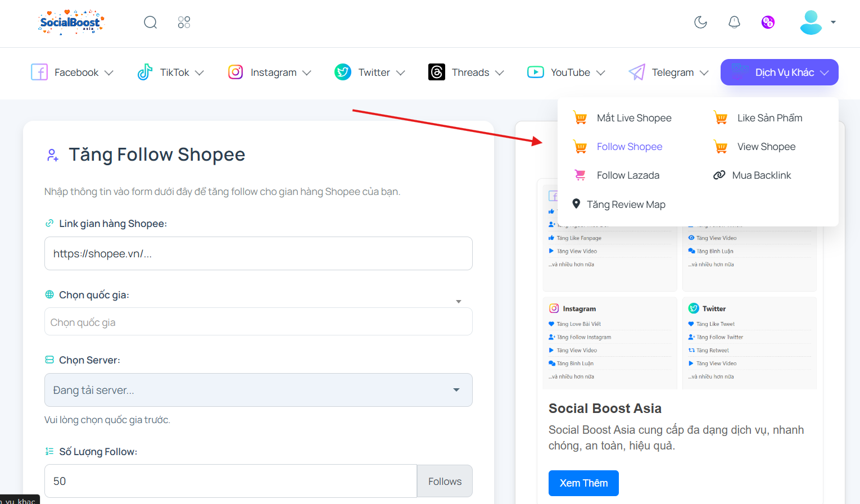Screen dimensions: 860x504
Task: Click the cart icon beside Like Sản Phẩm
Action: 721,118
